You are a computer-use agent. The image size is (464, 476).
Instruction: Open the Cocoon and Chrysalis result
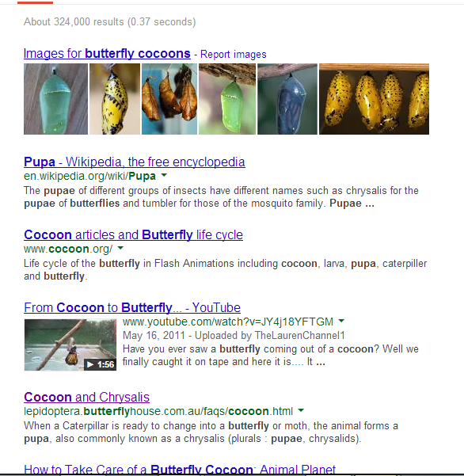point(87,397)
